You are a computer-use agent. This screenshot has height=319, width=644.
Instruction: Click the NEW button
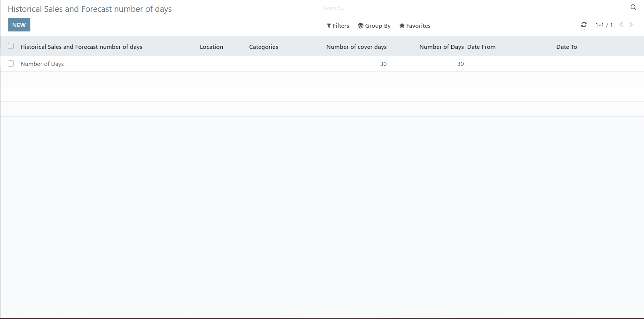click(x=19, y=25)
